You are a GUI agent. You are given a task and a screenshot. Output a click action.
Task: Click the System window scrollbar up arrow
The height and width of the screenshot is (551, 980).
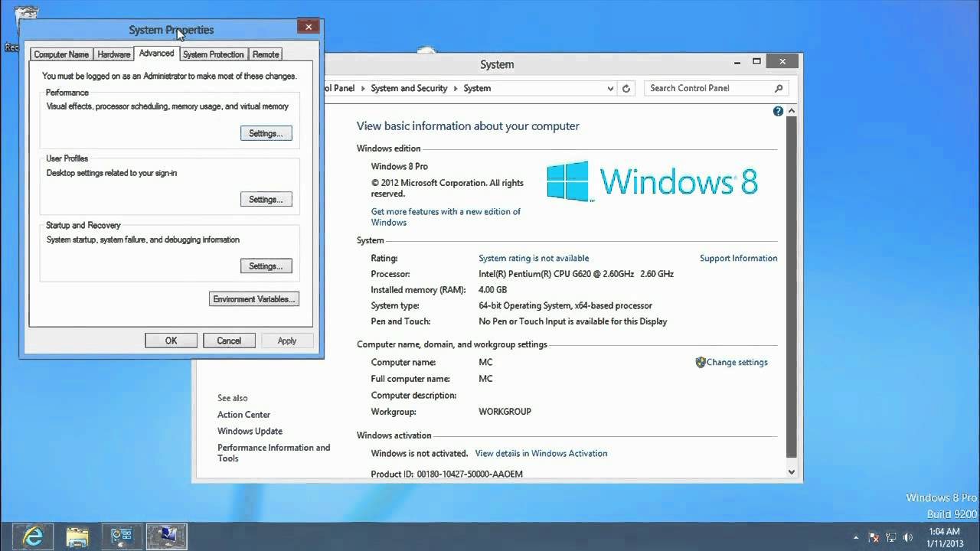792,112
